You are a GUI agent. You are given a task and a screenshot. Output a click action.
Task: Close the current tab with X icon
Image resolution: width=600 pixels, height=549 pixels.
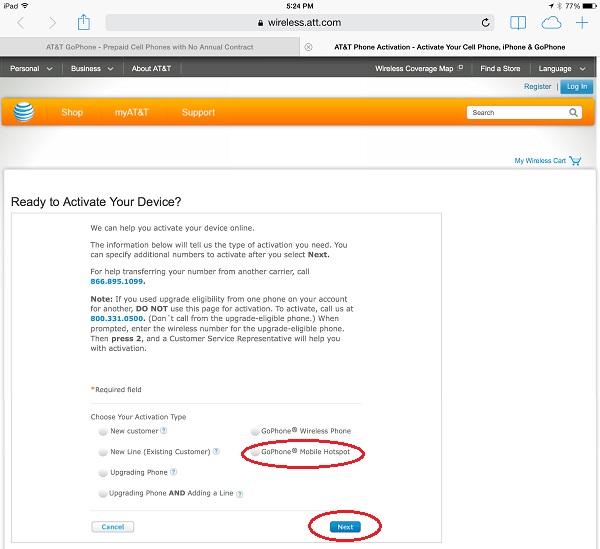pos(308,47)
